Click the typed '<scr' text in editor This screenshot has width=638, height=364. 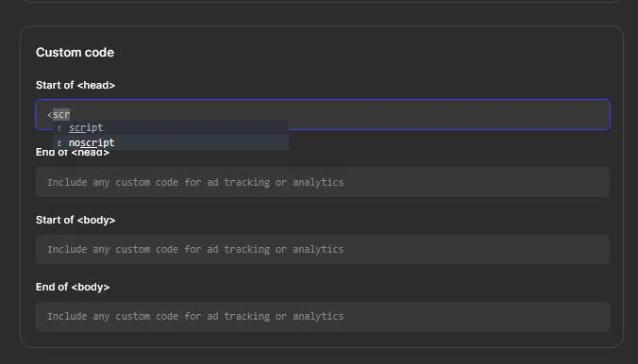point(59,115)
